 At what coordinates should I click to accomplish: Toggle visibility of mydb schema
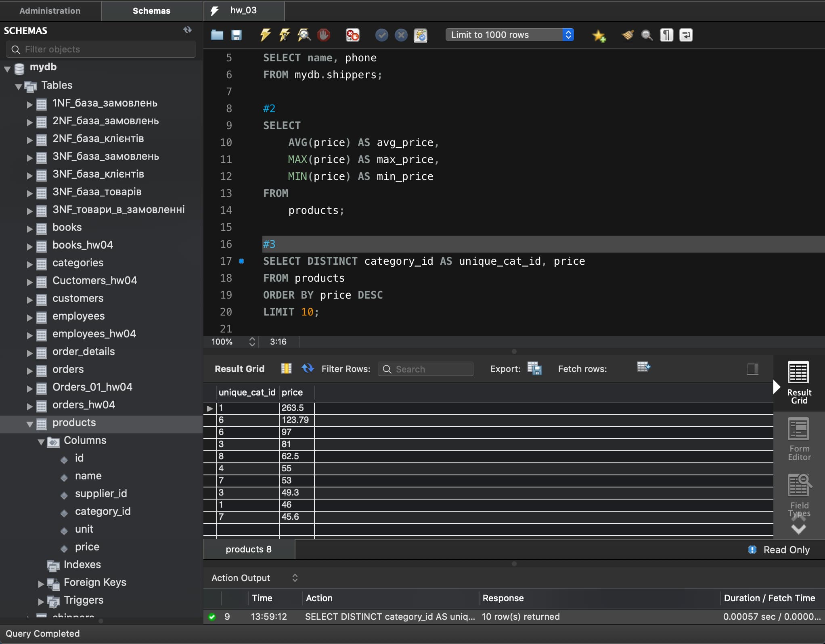tap(7, 66)
